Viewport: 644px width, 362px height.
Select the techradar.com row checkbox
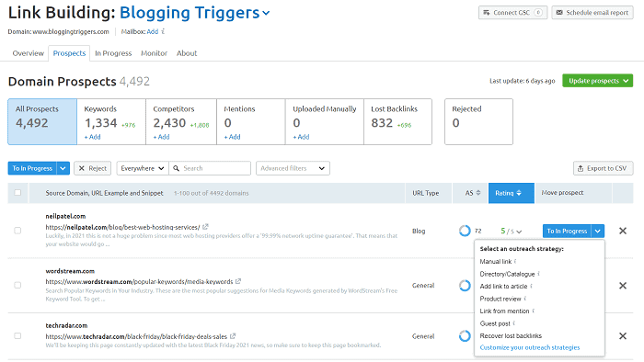[x=17, y=335]
